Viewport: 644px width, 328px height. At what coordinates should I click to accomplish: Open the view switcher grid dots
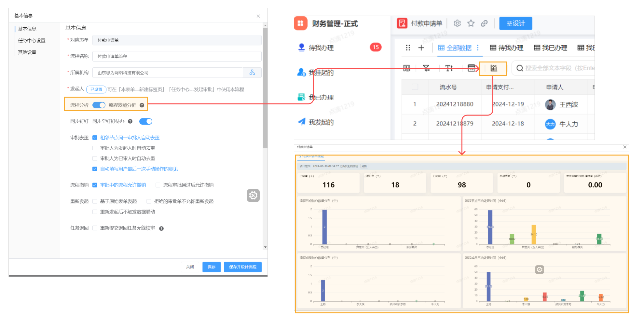[408, 48]
